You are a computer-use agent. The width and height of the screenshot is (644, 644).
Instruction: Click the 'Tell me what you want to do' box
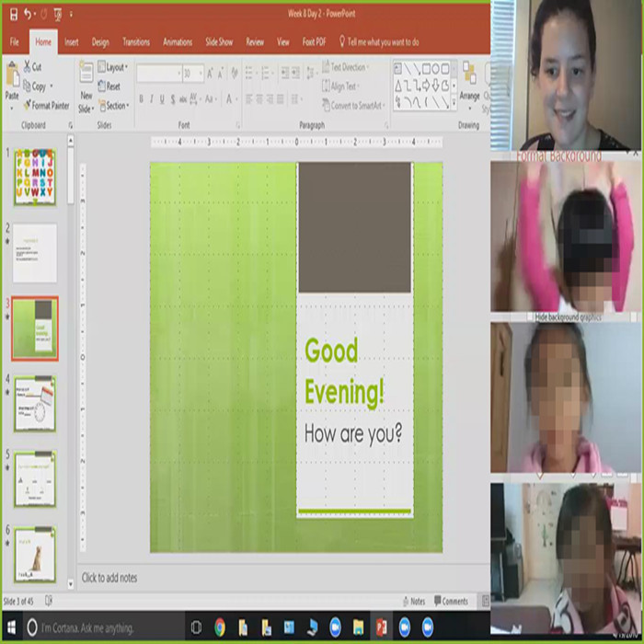[382, 42]
